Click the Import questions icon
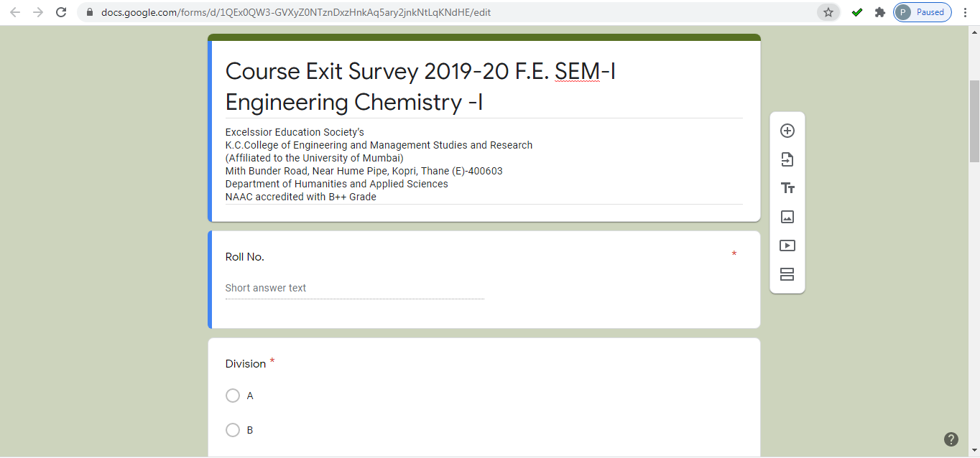980x458 pixels. tap(787, 159)
